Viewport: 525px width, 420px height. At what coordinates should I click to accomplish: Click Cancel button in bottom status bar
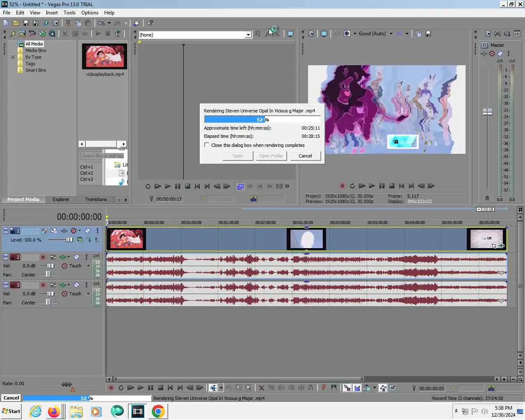pos(11,398)
